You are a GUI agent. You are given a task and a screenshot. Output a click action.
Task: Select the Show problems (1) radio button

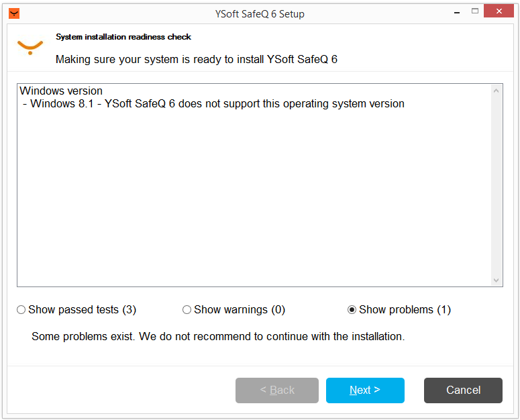point(352,310)
